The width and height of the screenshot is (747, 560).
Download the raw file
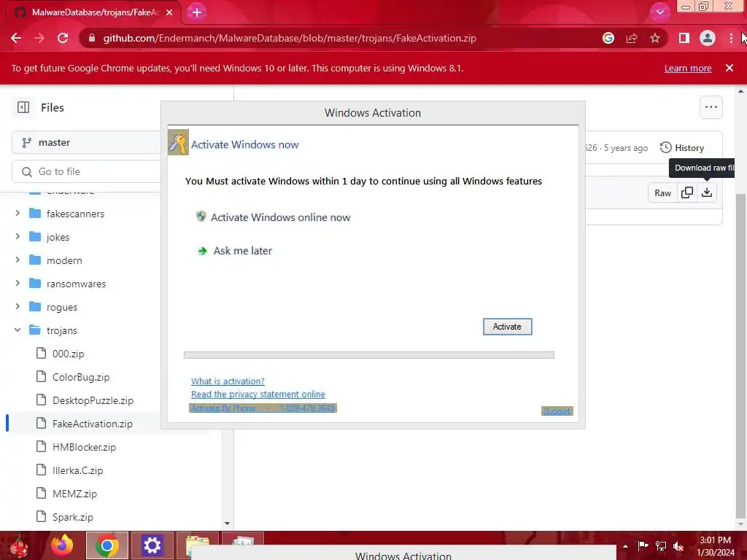click(707, 192)
